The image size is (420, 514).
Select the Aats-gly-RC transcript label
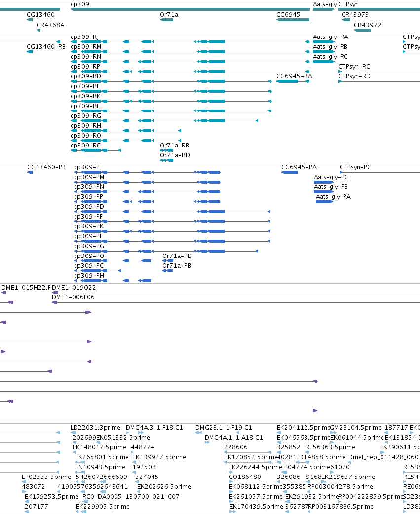(x=330, y=57)
